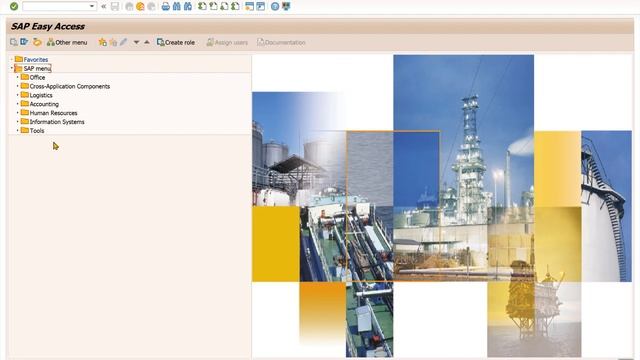Go to Previous Page icon
Viewport: 640px width, 360px height.
(213, 6)
